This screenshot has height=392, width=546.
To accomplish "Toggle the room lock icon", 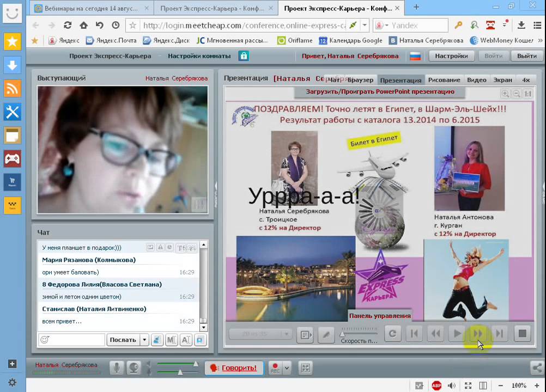I will tap(244, 56).
